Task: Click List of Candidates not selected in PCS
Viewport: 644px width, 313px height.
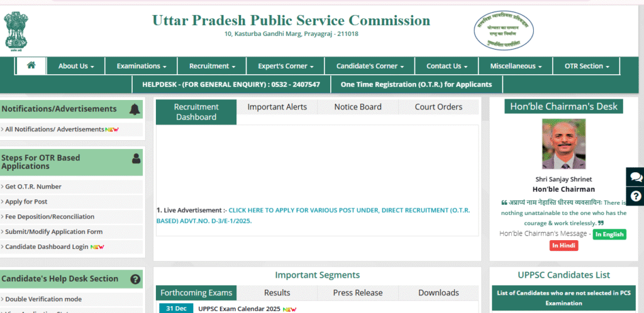Action: (563, 298)
